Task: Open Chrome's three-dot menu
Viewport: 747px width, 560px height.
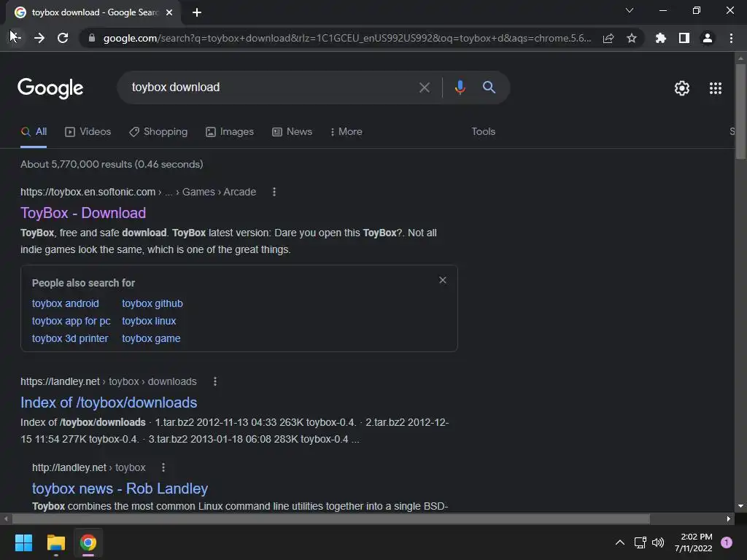Action: 731,38
